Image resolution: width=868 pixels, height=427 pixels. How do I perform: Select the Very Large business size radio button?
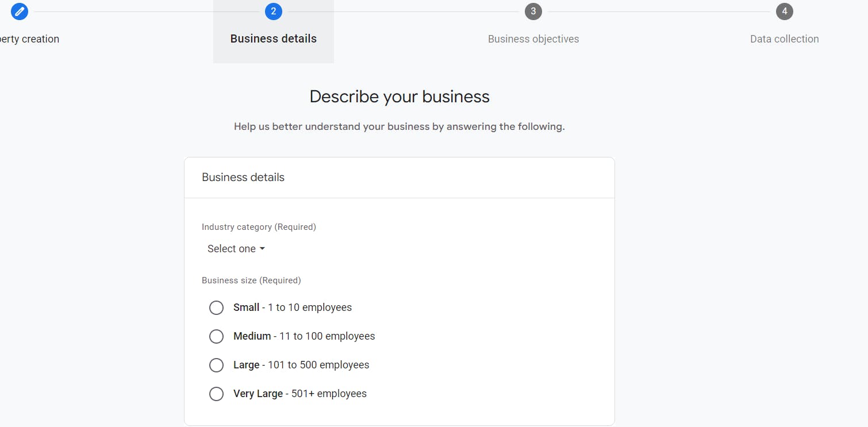coord(216,394)
